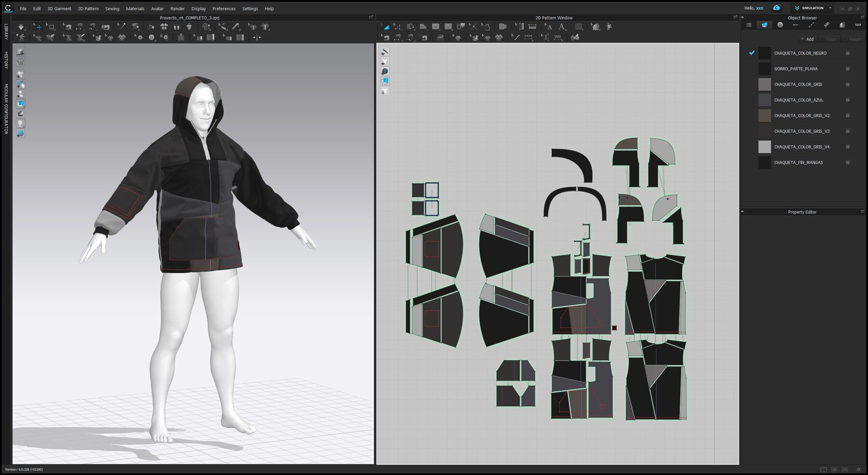The image size is (868, 475).
Task: Click the Add button in the Object Browser
Action: point(807,39)
